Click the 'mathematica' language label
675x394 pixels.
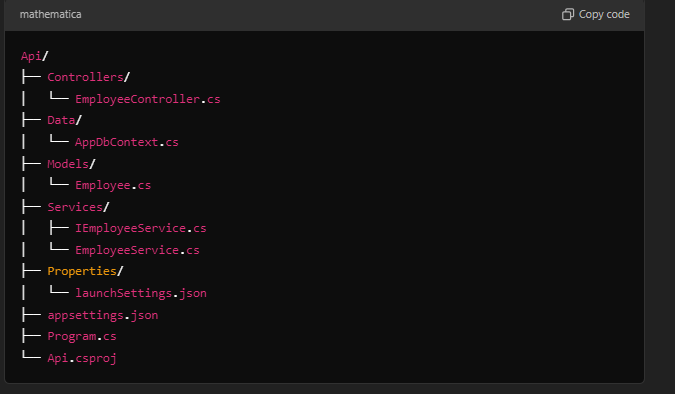pos(50,14)
